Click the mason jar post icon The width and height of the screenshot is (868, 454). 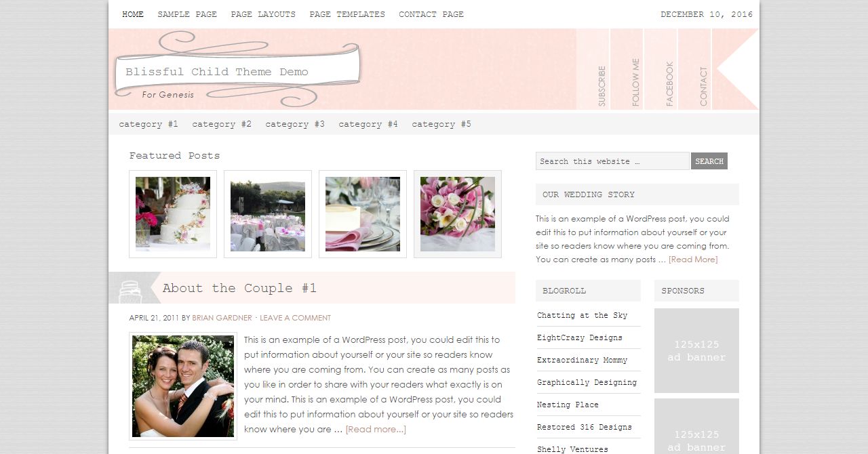pos(130,291)
